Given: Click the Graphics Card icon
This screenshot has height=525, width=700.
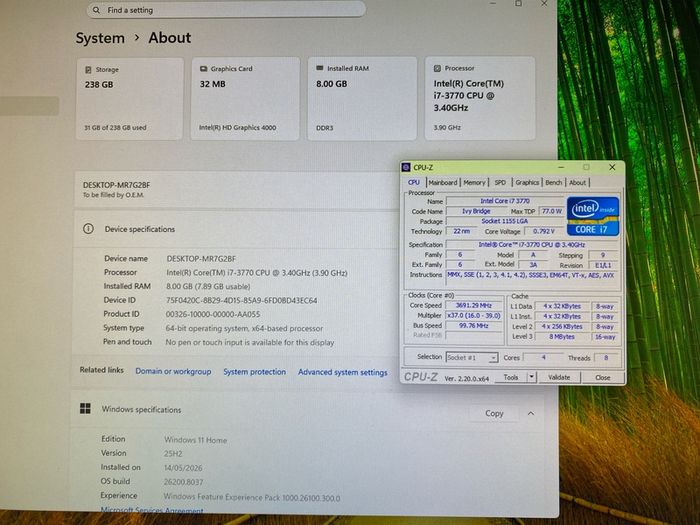Looking at the screenshot, I should pyautogui.click(x=203, y=69).
